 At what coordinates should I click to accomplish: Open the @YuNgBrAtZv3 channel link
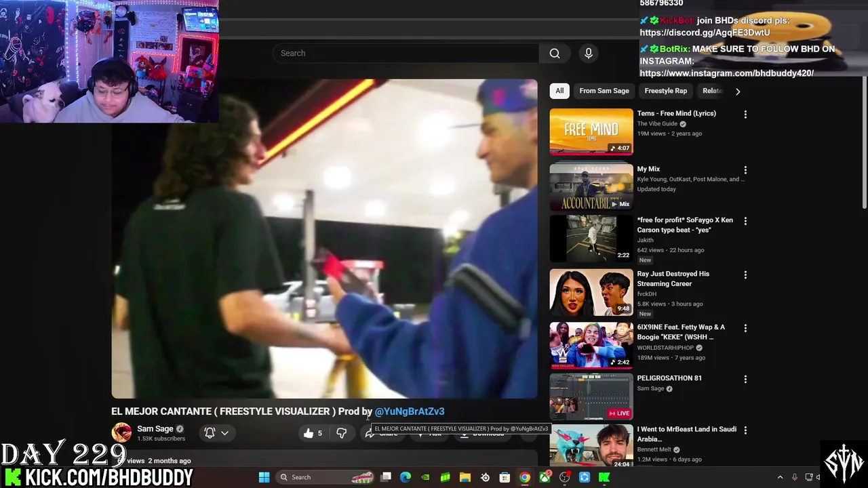point(410,411)
